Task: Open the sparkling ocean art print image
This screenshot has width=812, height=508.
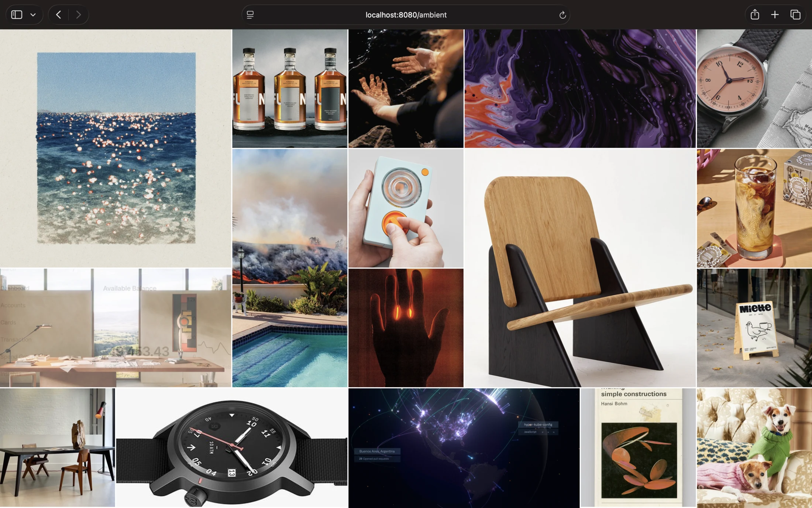Action: pyautogui.click(x=116, y=149)
